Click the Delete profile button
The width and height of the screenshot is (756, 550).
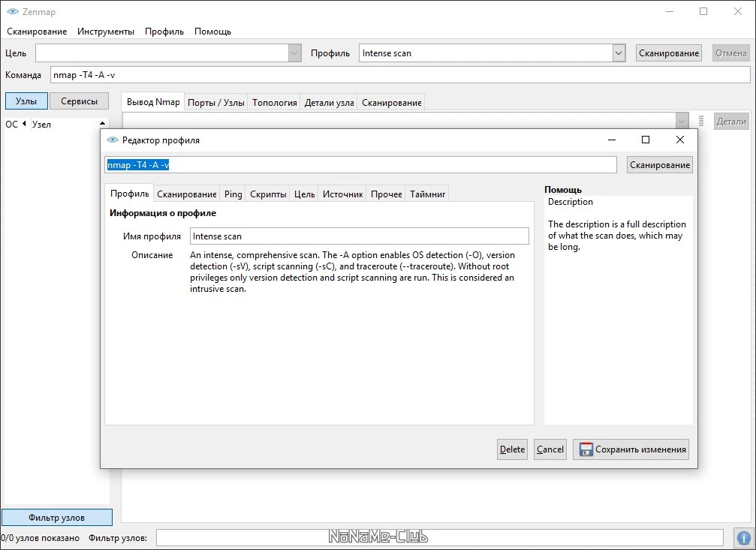[512, 449]
